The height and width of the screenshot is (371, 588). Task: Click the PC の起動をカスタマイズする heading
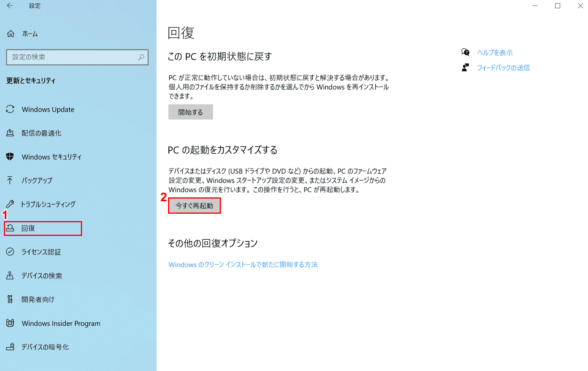[x=222, y=150]
